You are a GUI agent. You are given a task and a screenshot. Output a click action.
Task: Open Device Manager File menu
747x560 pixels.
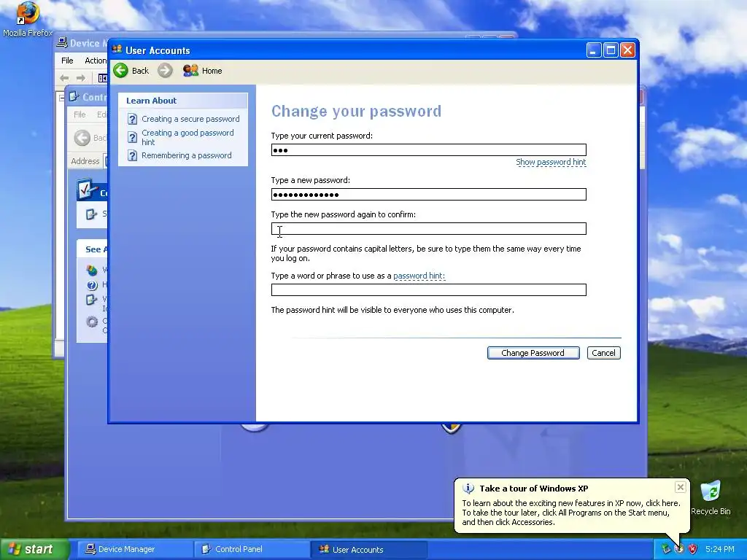tap(67, 61)
